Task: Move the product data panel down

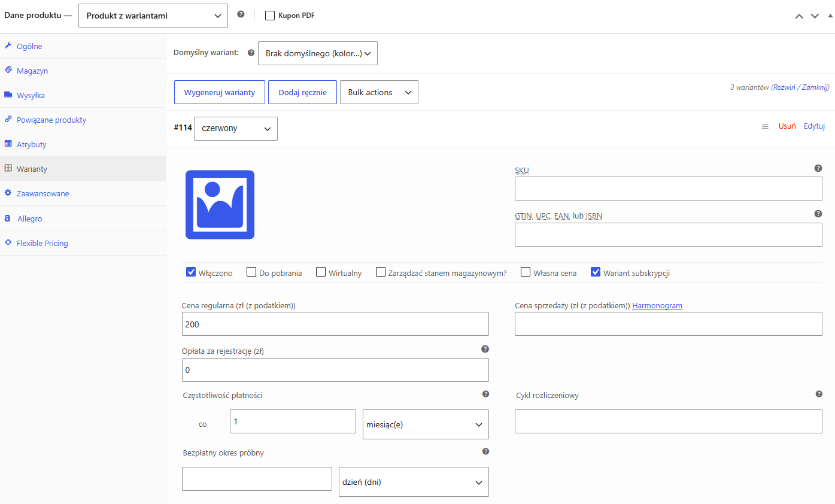Action: (815, 16)
